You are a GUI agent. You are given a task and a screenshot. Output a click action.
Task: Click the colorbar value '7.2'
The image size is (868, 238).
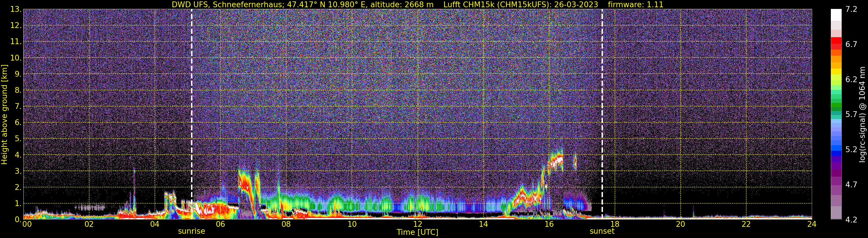pyautogui.click(x=851, y=10)
